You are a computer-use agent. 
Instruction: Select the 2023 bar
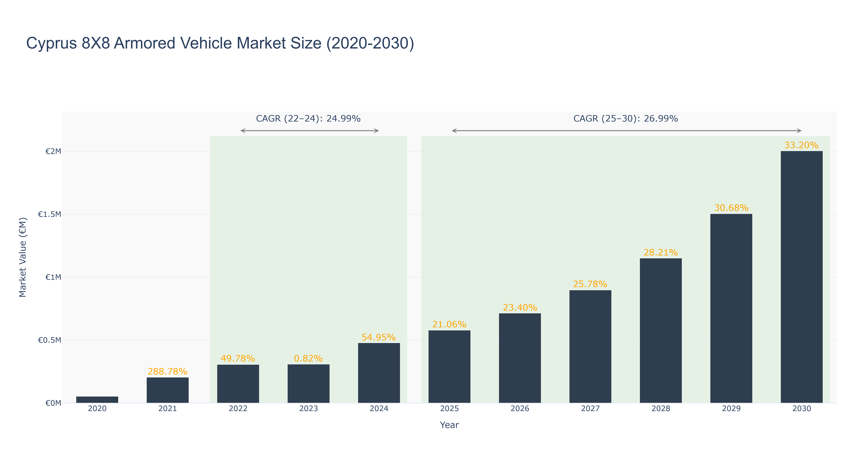tap(308, 383)
